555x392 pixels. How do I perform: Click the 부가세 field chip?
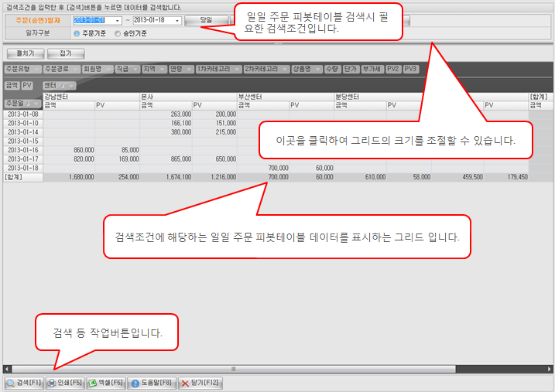click(x=372, y=69)
